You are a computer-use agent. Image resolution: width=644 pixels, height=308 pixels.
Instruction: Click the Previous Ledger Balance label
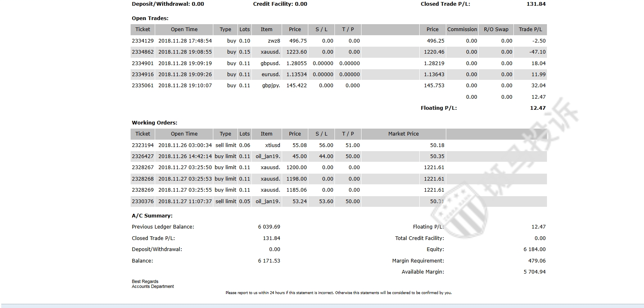pos(163,227)
